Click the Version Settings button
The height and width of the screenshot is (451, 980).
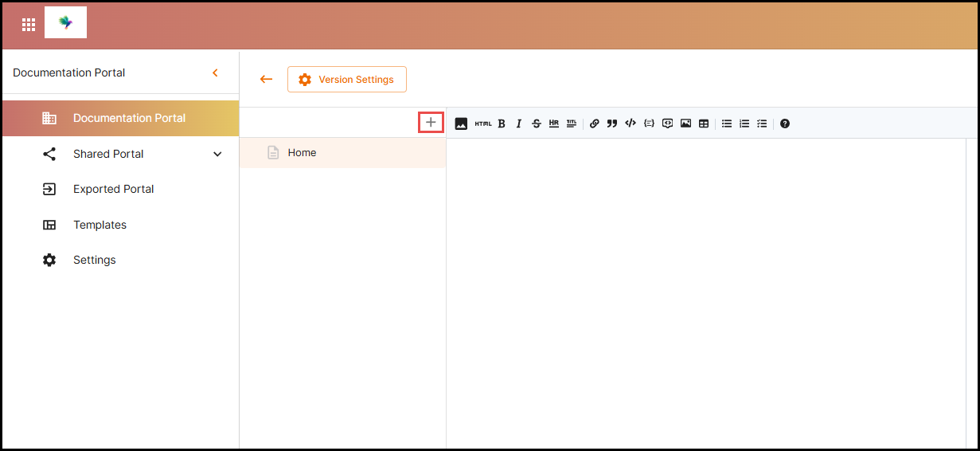pos(347,80)
